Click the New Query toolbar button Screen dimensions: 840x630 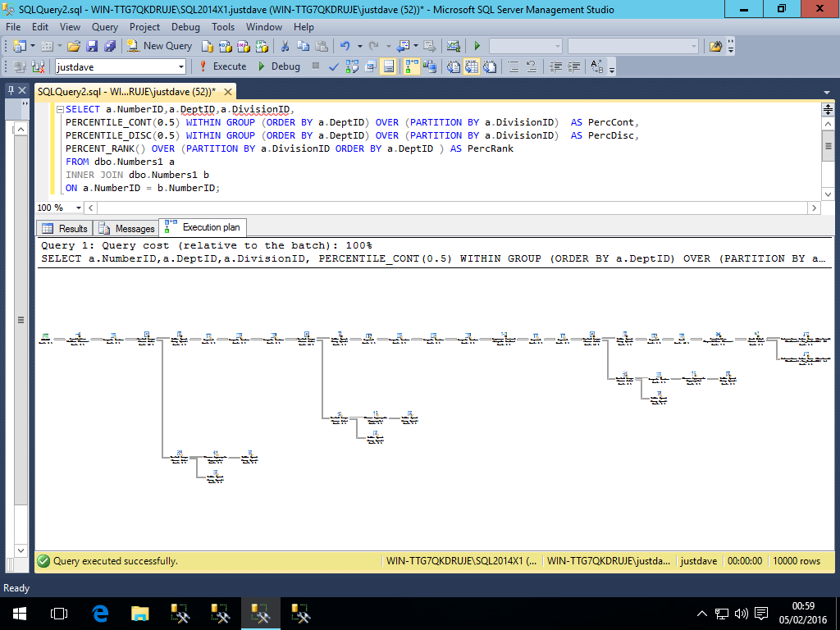click(160, 46)
